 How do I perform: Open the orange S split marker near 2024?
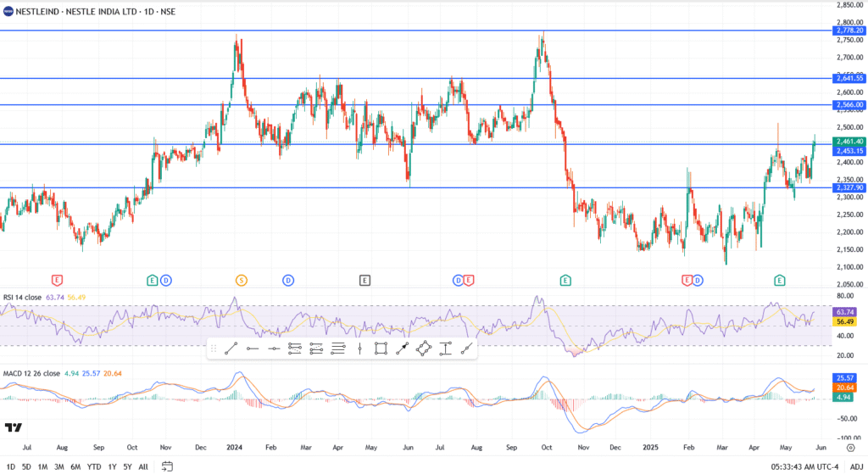pyautogui.click(x=242, y=281)
